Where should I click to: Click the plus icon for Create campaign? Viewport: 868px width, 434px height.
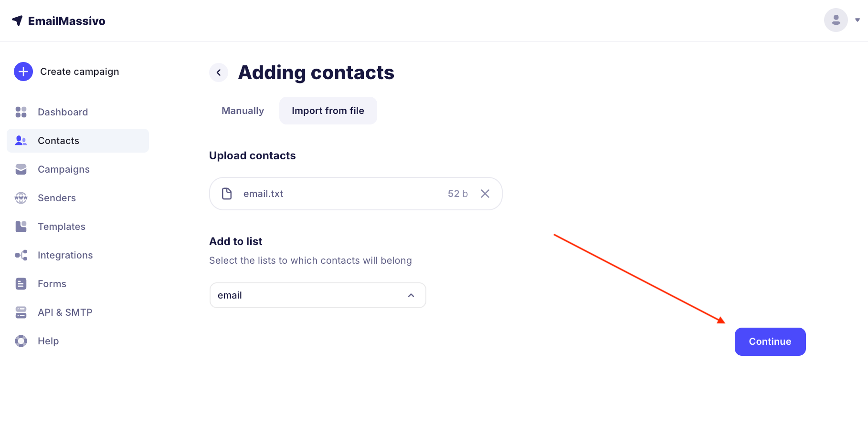23,72
